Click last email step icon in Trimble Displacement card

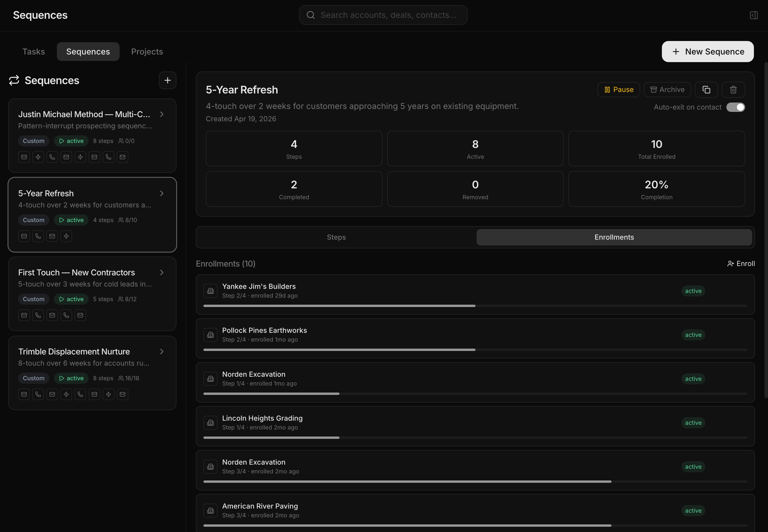click(x=123, y=394)
